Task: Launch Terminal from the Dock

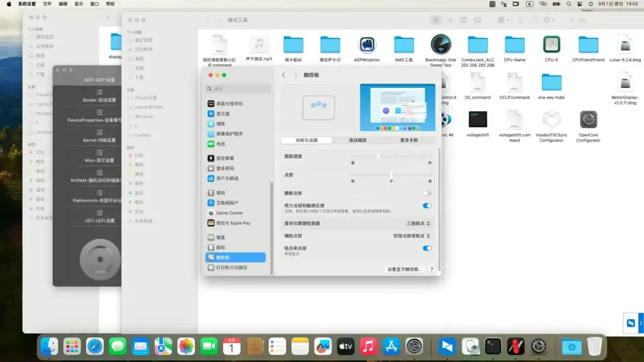Action: (x=492, y=346)
